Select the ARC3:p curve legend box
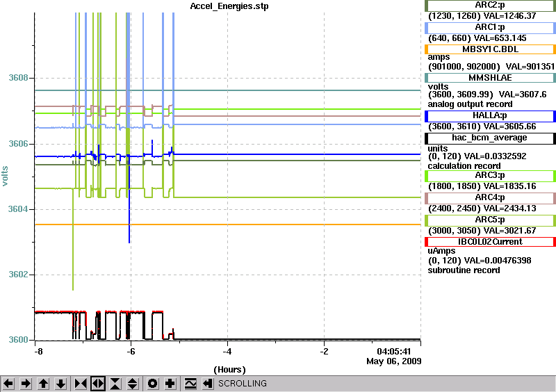Image resolution: width=556 pixels, height=392 pixels. coord(490,175)
